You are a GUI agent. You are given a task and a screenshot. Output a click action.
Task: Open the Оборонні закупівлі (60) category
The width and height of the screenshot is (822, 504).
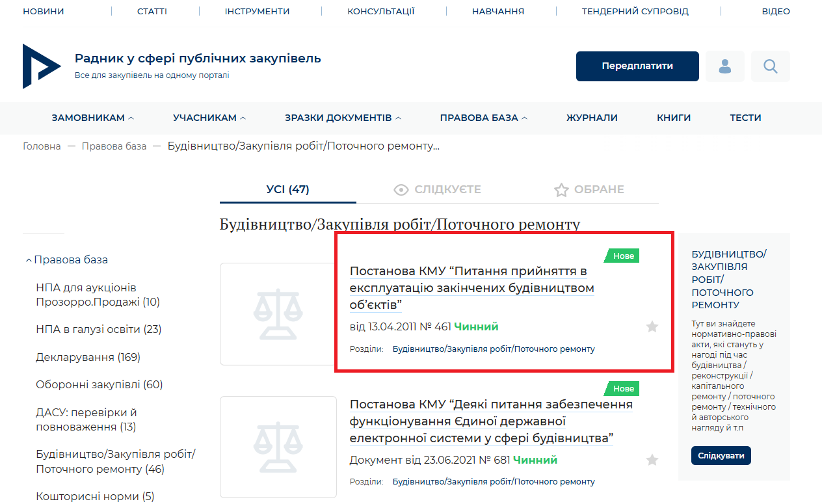coord(99,384)
